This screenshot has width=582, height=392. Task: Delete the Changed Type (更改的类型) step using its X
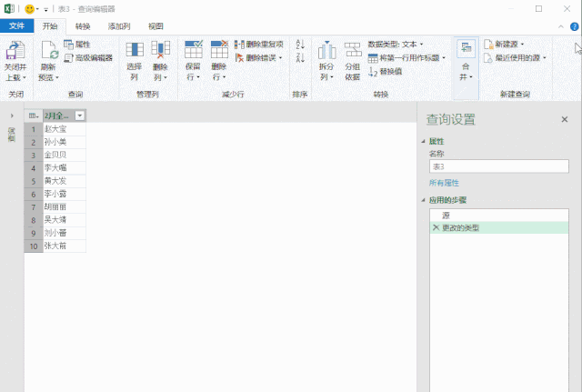coord(436,227)
